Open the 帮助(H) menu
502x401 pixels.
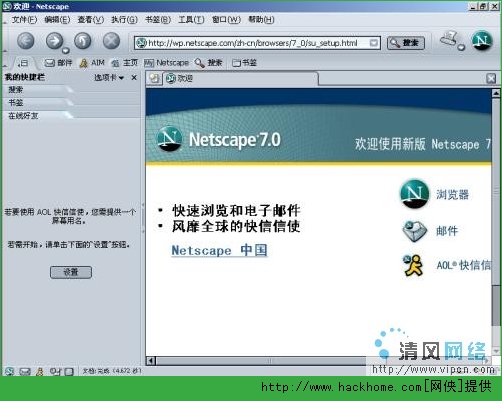pyautogui.click(x=261, y=20)
